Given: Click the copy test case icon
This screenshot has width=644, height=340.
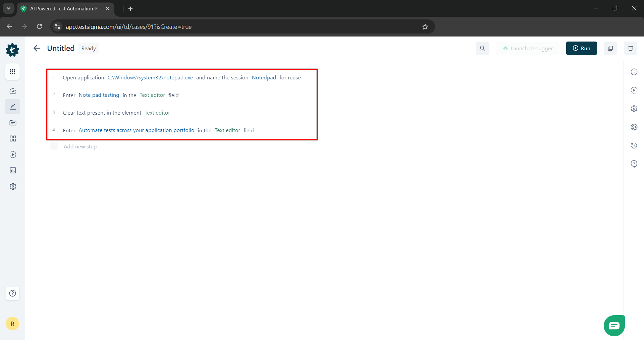Looking at the screenshot, I should [610, 48].
